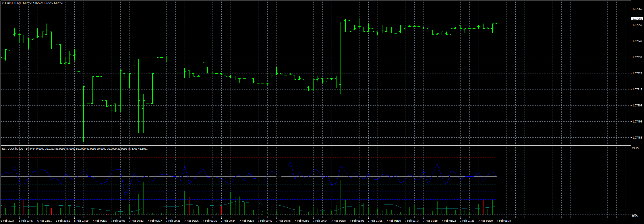Click indicator scale value -4.25
The width and height of the screenshot is (644, 224).
[635, 217]
